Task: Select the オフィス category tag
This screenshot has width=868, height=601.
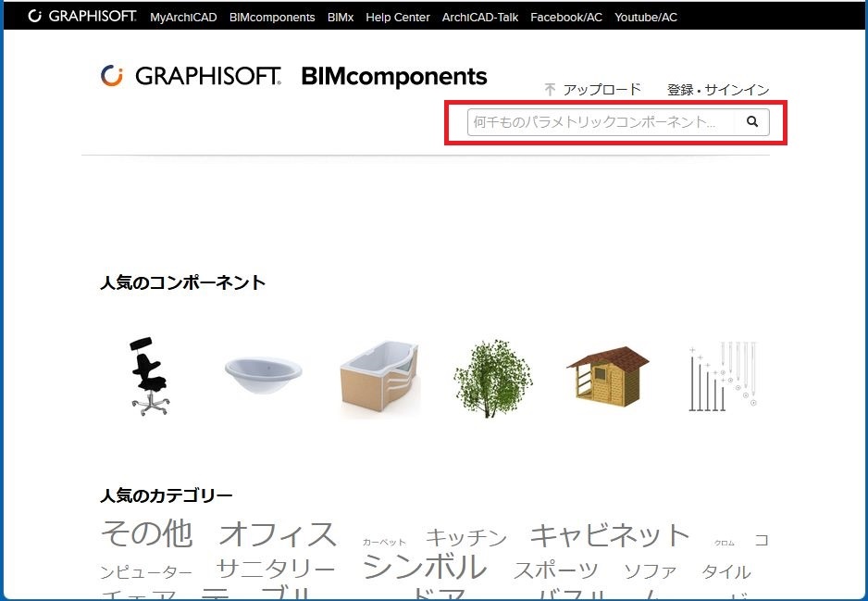Action: point(278,534)
